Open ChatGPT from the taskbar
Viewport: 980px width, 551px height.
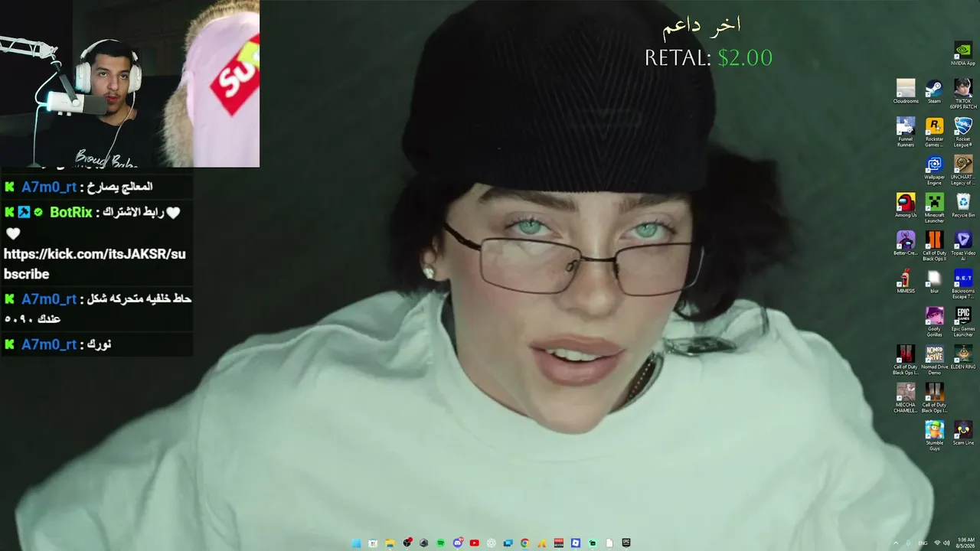click(x=491, y=543)
